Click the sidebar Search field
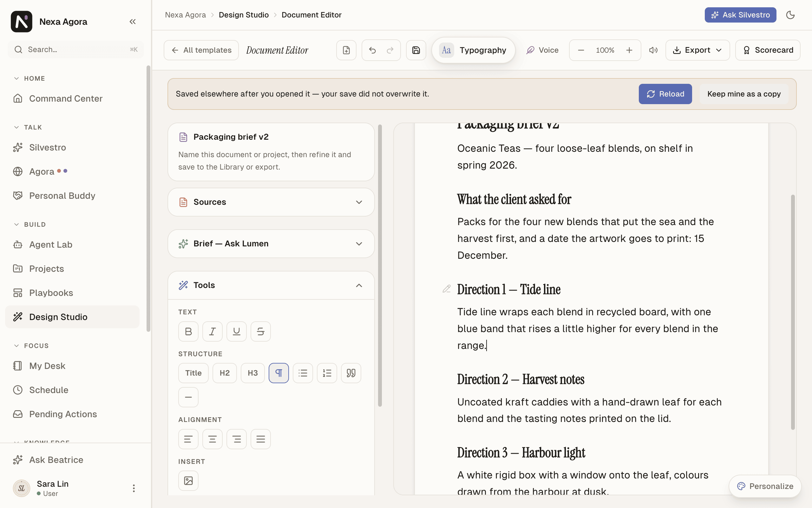 (x=76, y=50)
